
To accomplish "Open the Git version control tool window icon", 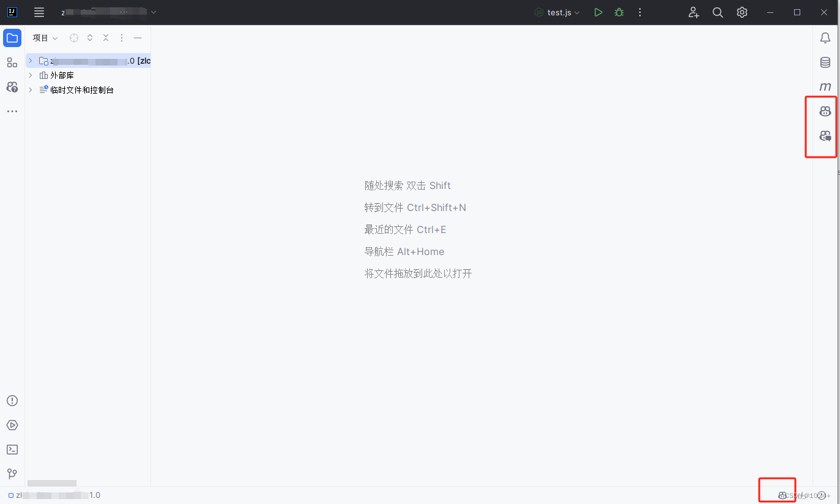I will coord(12,474).
